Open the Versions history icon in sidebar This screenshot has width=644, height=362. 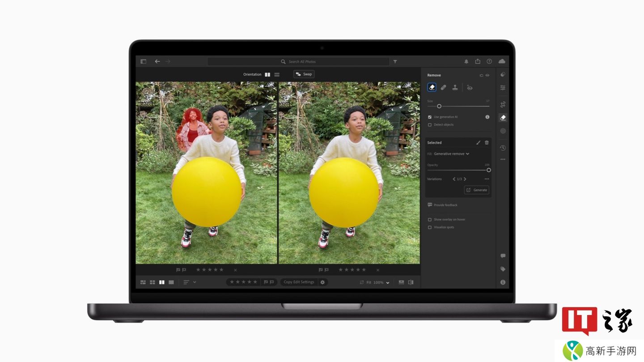503,148
